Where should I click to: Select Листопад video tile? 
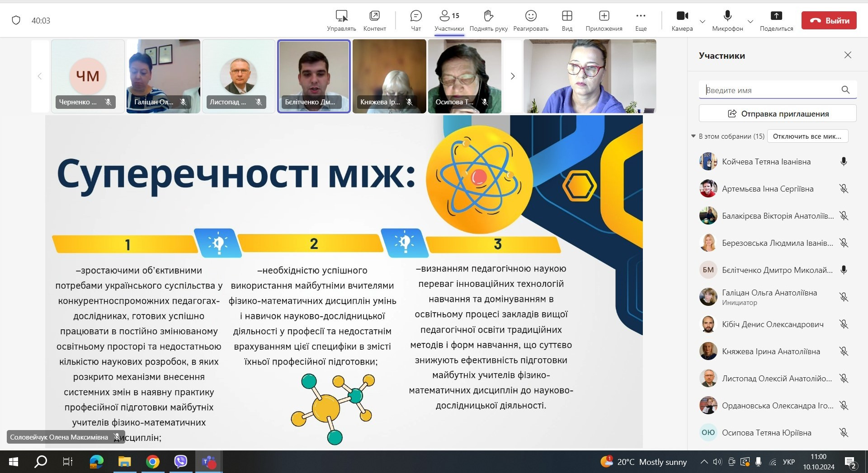[239, 76]
